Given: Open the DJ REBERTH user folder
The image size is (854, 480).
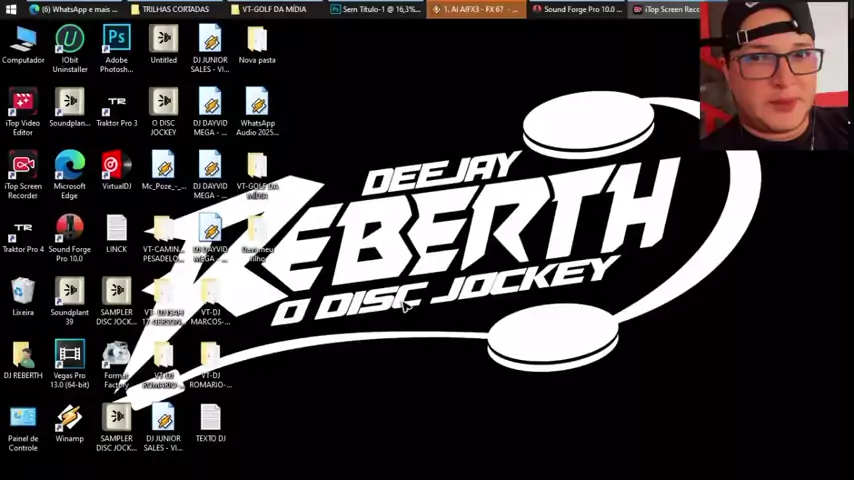Looking at the screenshot, I should [x=22, y=355].
